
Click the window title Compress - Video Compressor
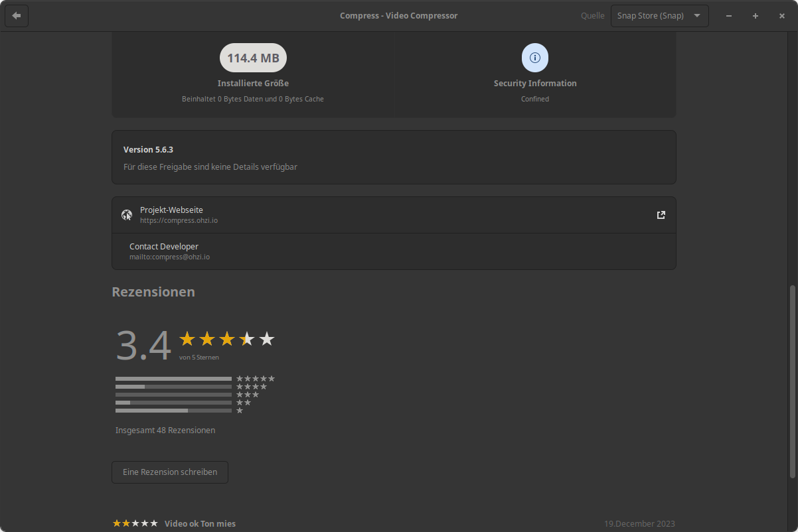point(399,16)
